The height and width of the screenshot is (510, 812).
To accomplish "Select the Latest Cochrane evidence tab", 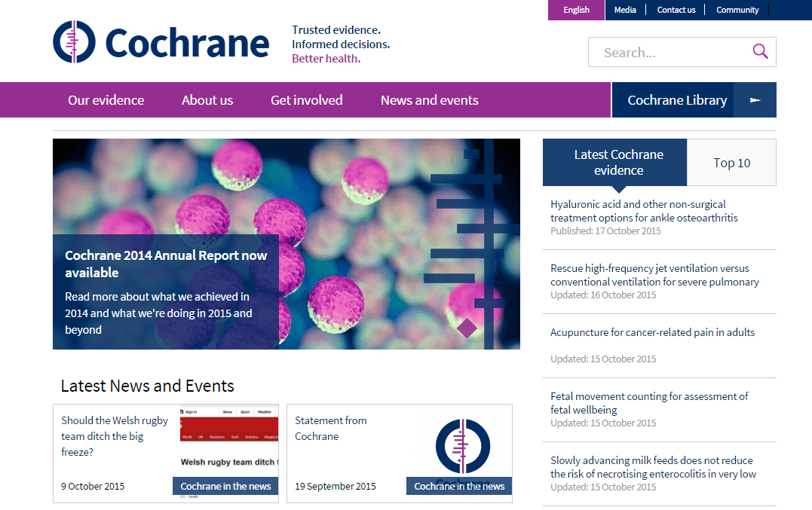I will point(618,163).
